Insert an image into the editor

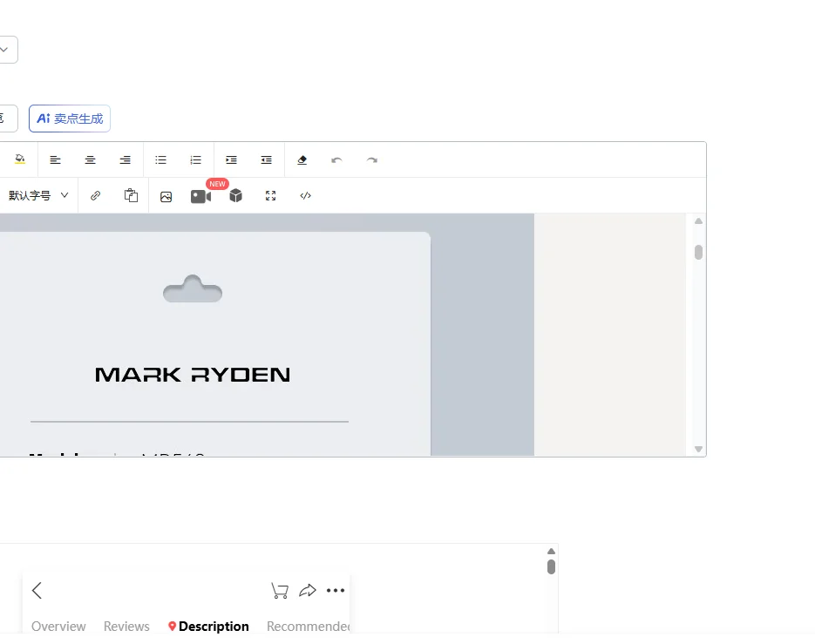(166, 196)
